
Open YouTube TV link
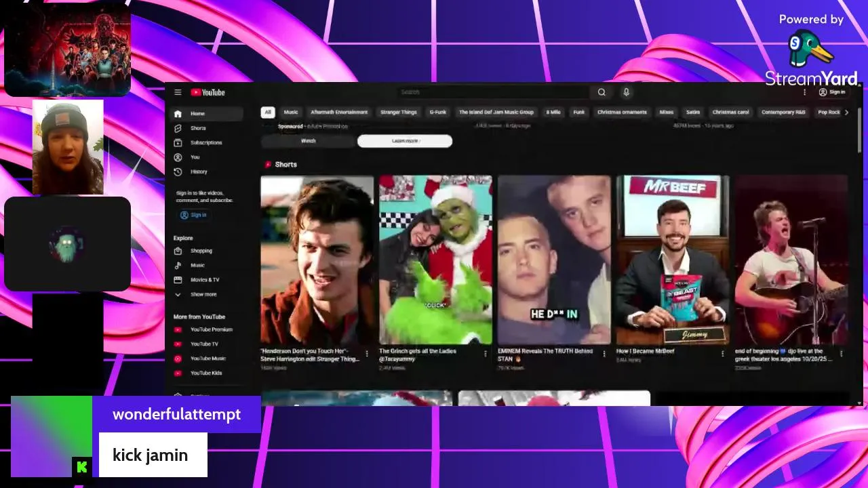[207, 344]
